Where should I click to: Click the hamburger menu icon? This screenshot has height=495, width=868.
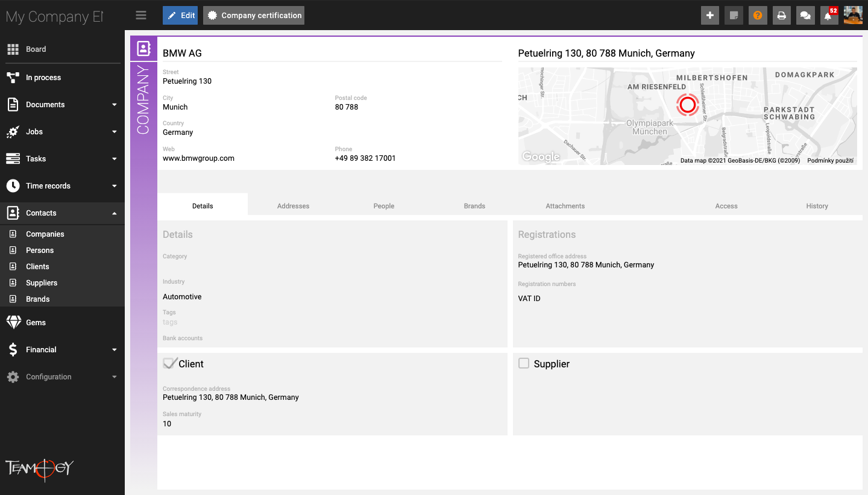pos(141,16)
